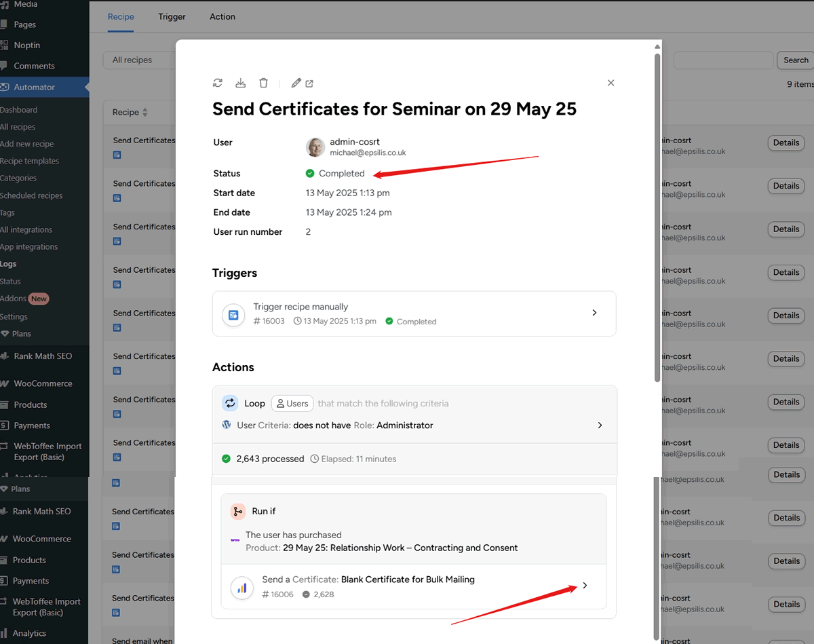Click Blank Certificate for Bulk Mailing text
The width and height of the screenshot is (814, 644).
coord(408,580)
